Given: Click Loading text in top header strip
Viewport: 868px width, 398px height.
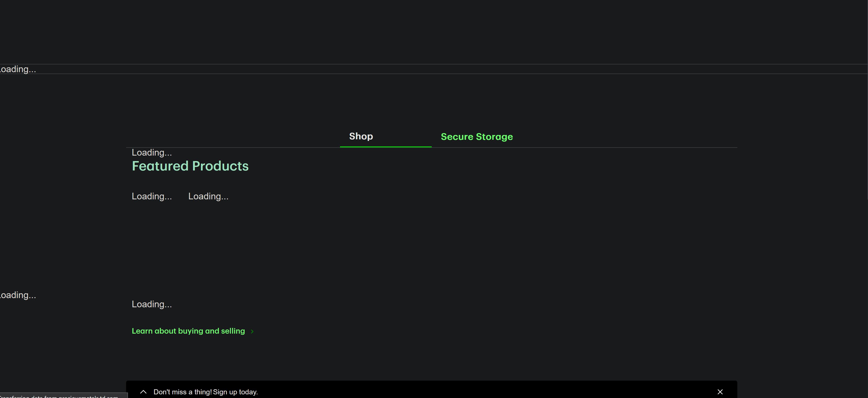Looking at the screenshot, I should coord(18,69).
